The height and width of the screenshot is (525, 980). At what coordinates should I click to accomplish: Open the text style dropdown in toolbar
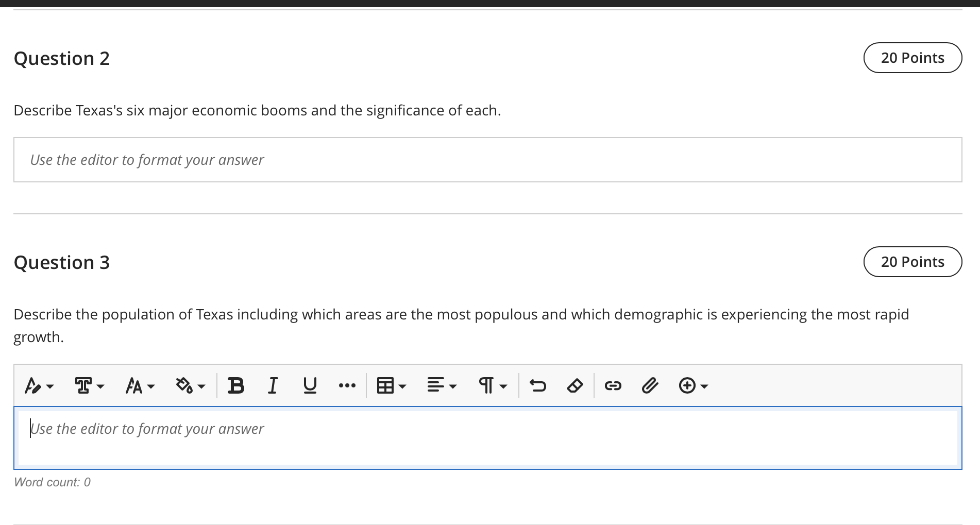click(x=39, y=385)
